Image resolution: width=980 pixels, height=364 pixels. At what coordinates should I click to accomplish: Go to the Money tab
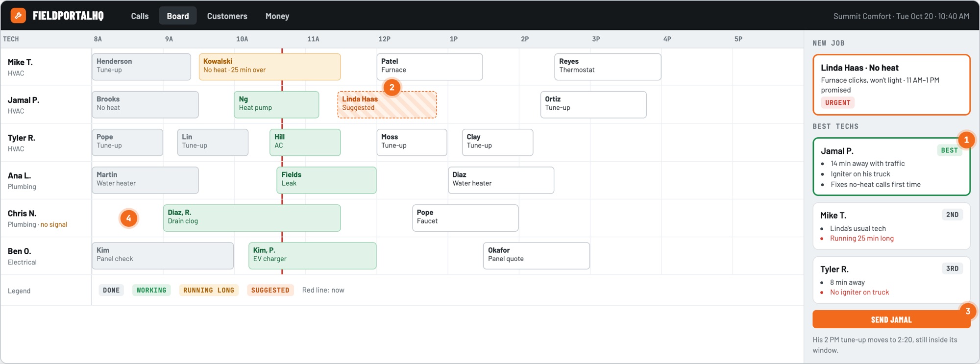coord(277,16)
